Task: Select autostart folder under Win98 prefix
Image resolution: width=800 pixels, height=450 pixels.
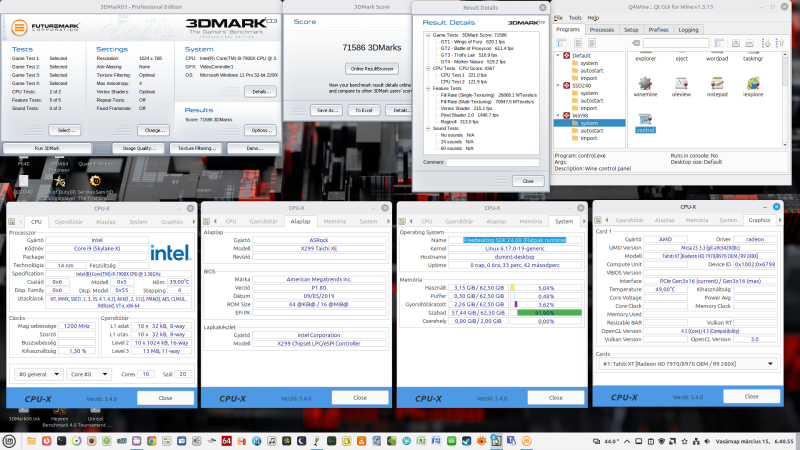Action: tap(592, 131)
